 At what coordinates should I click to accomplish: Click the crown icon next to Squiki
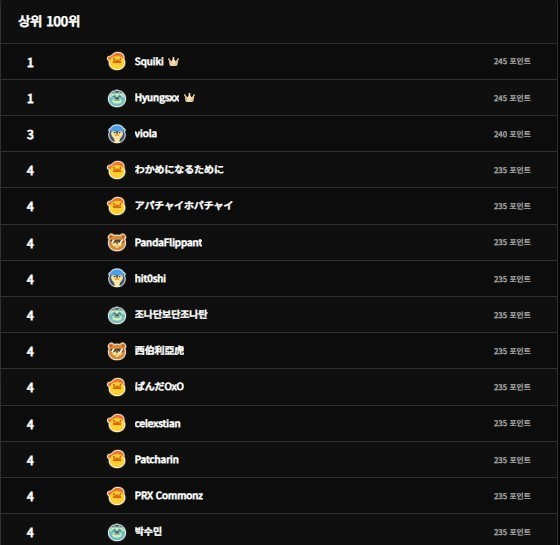(173, 61)
